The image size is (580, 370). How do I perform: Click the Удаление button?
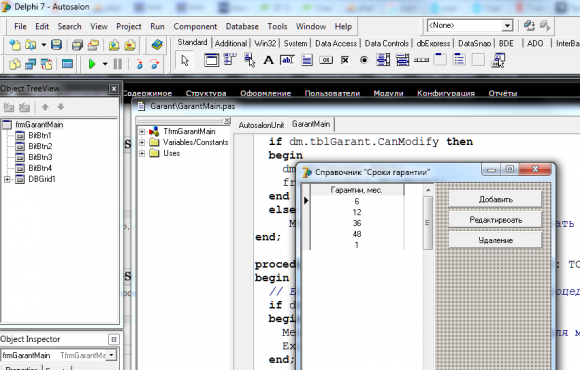tap(495, 240)
